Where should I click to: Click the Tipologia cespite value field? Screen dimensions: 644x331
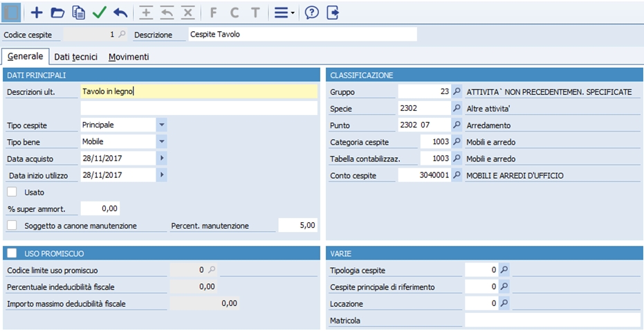coord(481,270)
